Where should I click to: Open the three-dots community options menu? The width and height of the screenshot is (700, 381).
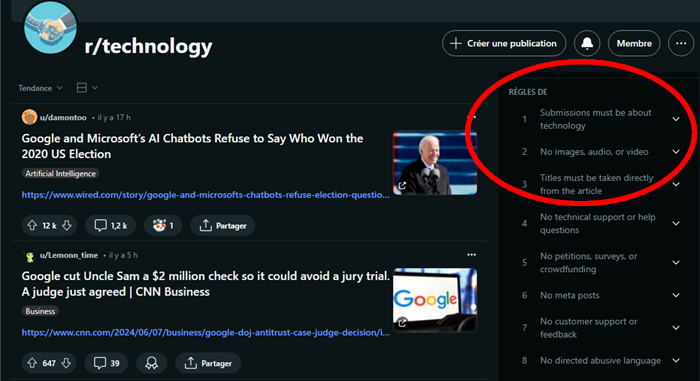(681, 43)
